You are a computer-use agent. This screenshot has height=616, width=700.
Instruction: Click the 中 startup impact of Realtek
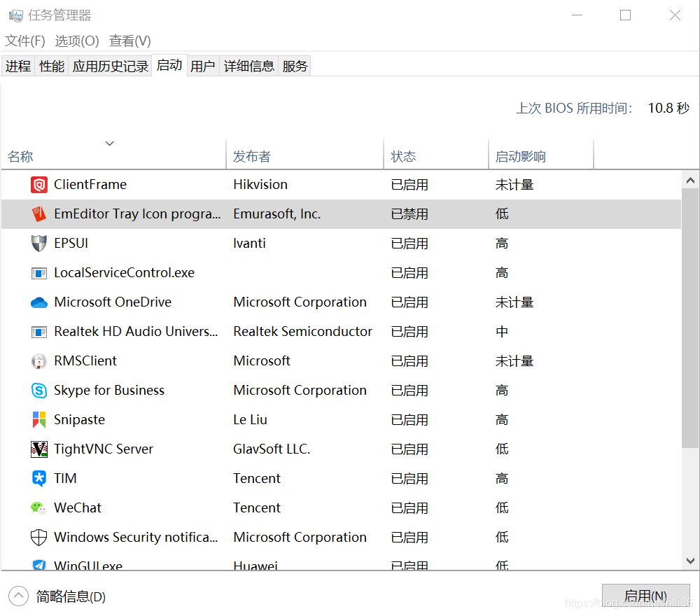pyautogui.click(x=502, y=332)
